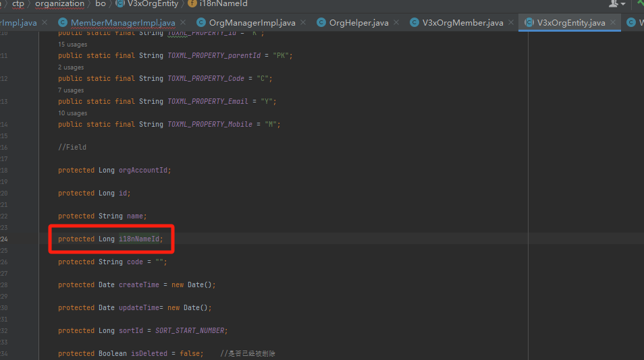Click the //Field comment line

tap(72, 147)
